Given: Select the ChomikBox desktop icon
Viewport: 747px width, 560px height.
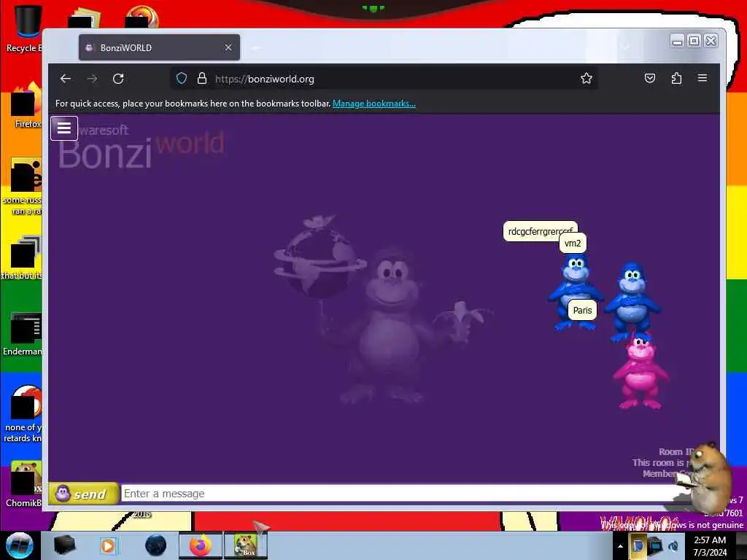Looking at the screenshot, I should (24, 484).
